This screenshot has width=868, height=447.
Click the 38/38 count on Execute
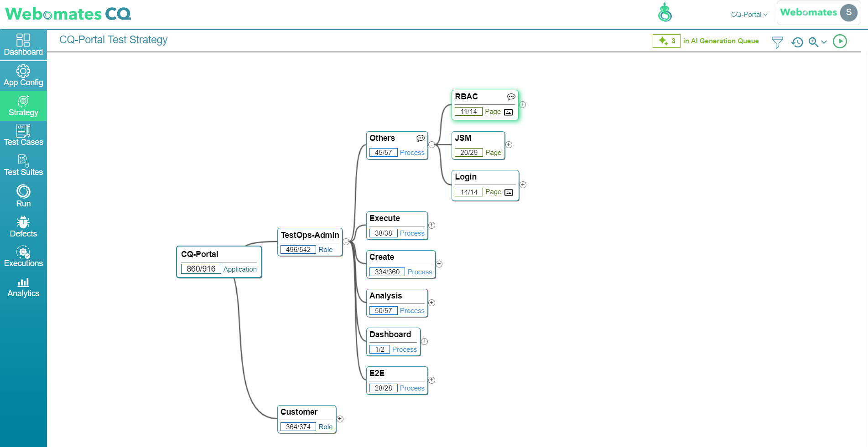coord(384,233)
